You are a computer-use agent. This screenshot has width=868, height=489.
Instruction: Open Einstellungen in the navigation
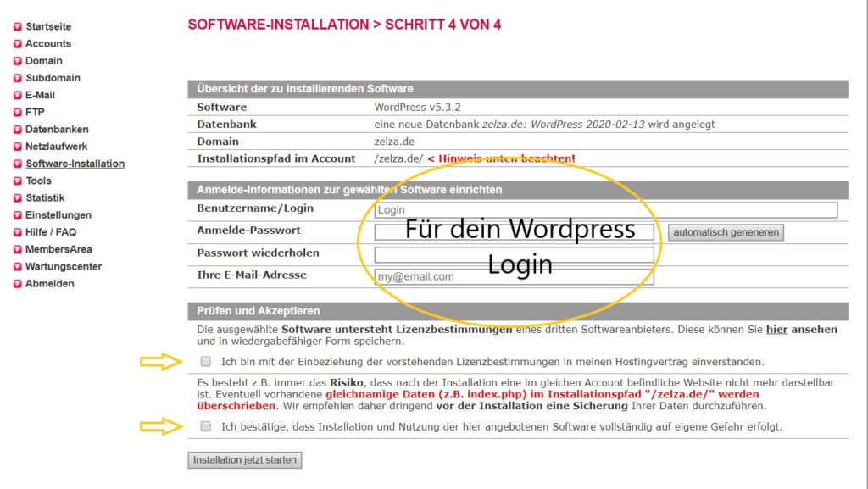[x=58, y=215]
